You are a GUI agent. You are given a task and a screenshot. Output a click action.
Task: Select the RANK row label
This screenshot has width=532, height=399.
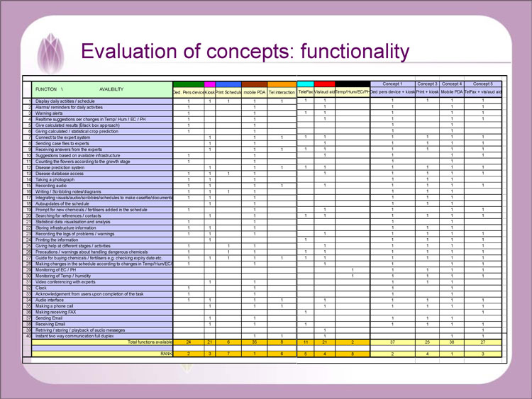[165, 353]
